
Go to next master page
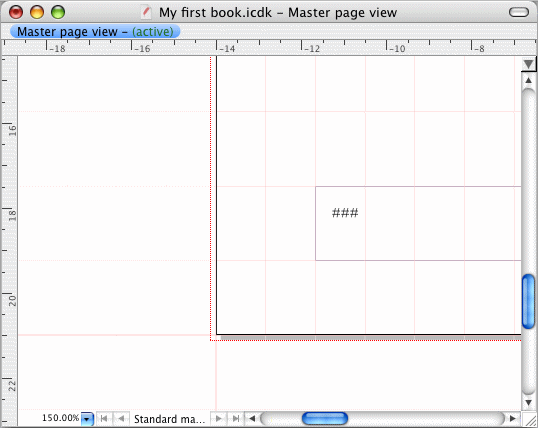[x=218, y=419]
